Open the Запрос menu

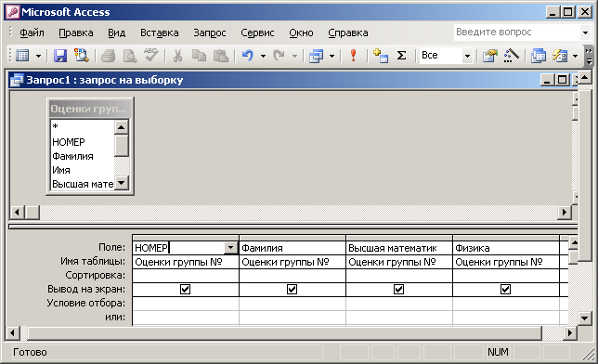(x=210, y=32)
